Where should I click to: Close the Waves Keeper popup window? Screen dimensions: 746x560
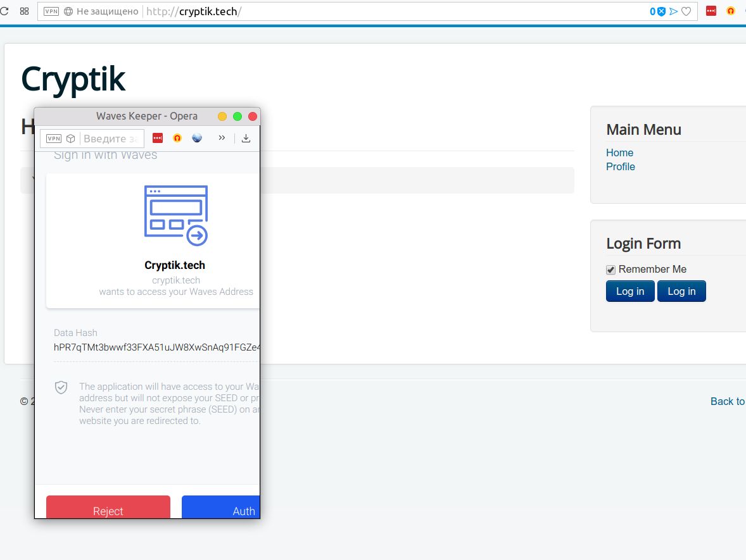coord(253,116)
